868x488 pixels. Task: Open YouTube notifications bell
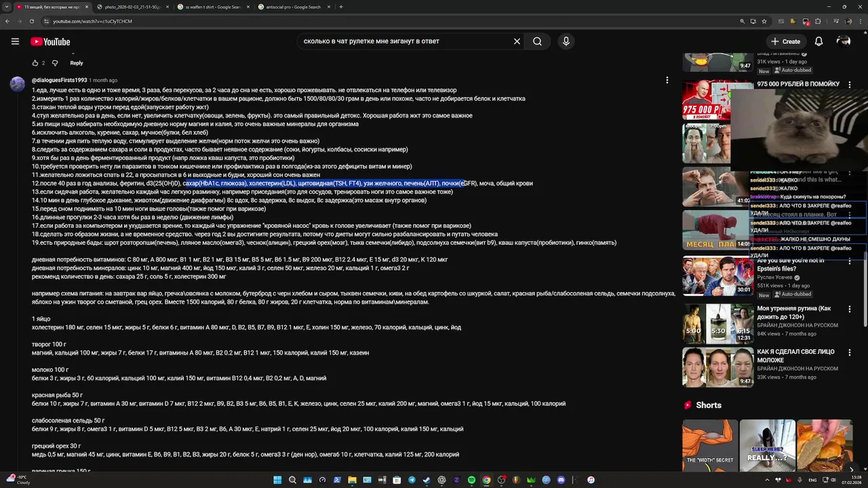pos(818,41)
